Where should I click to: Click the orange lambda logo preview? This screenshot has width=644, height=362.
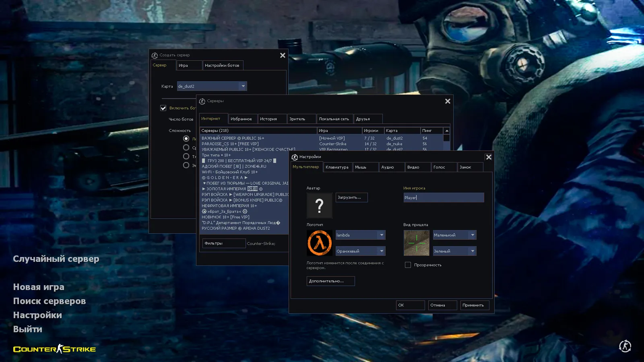coord(319,243)
